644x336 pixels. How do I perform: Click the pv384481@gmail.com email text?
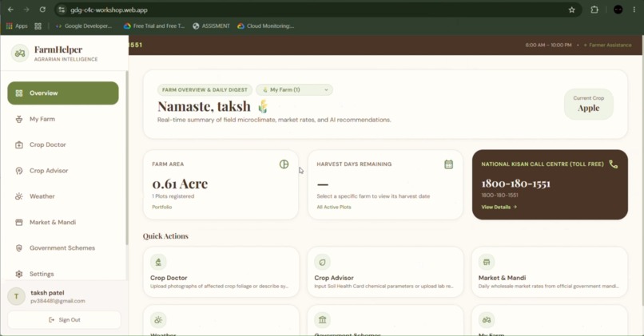(x=58, y=301)
